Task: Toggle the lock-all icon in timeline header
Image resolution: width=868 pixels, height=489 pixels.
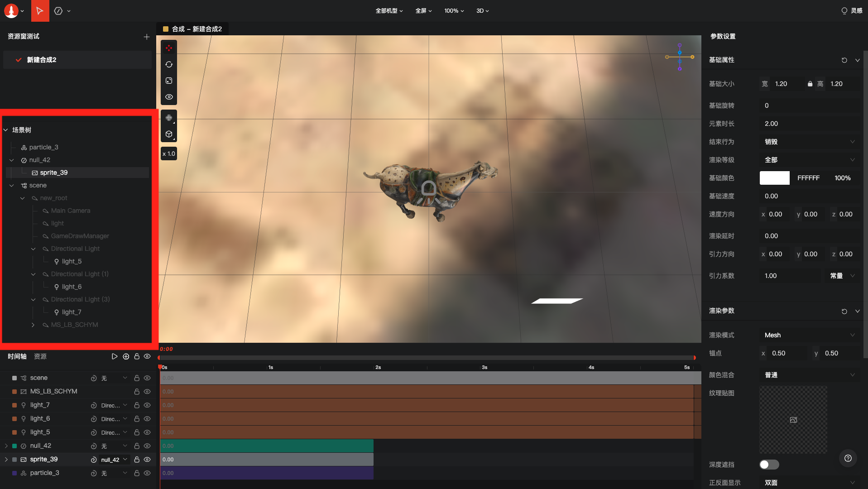Action: [137, 356]
